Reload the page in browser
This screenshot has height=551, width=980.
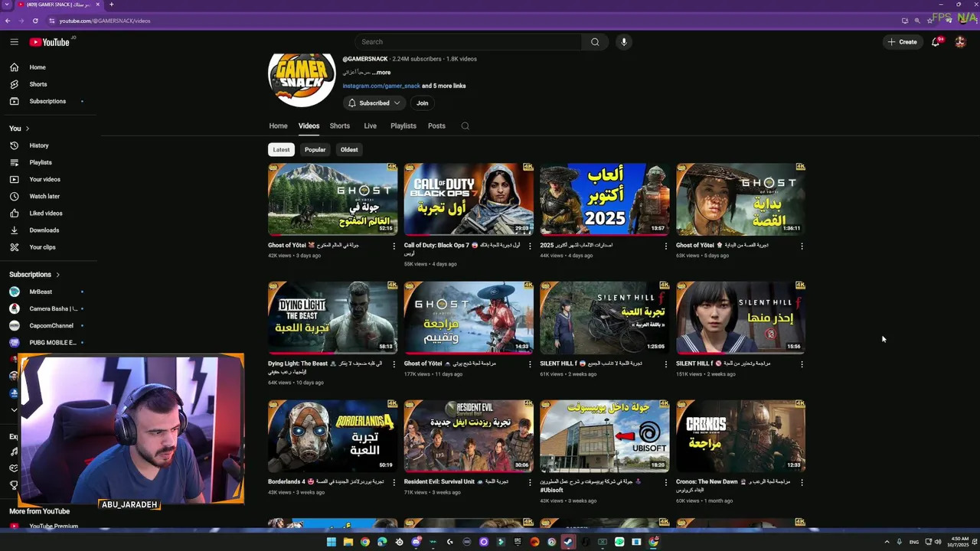pyautogui.click(x=35, y=21)
